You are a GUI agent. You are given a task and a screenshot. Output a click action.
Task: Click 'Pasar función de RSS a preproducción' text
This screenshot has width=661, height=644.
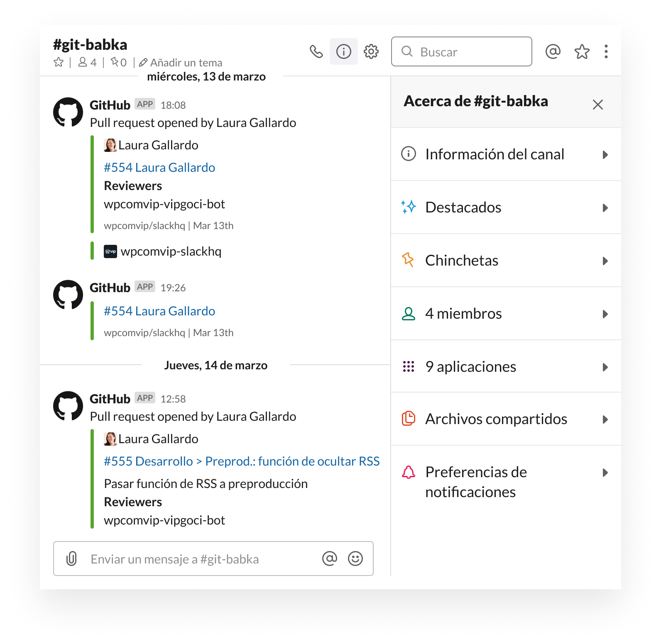(206, 484)
